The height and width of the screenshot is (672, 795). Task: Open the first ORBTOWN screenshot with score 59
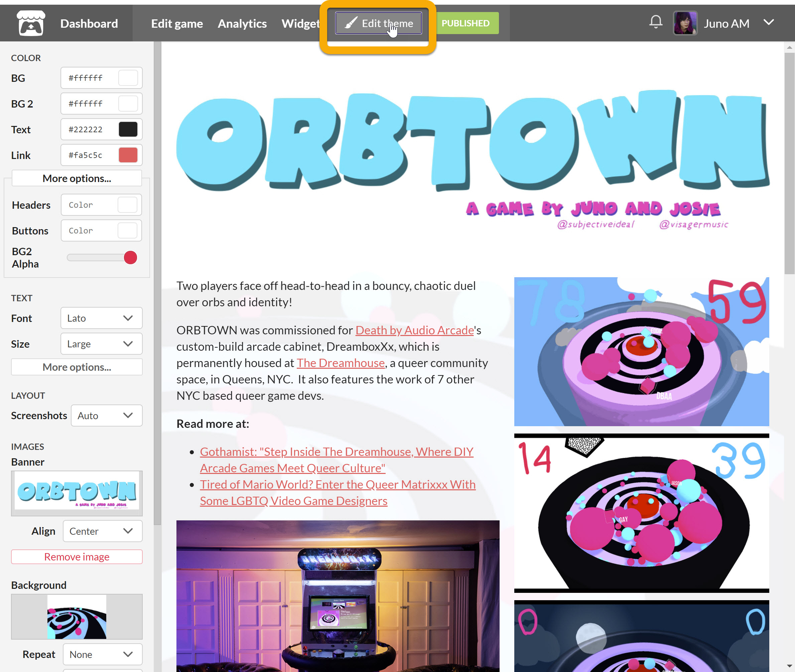coord(641,351)
